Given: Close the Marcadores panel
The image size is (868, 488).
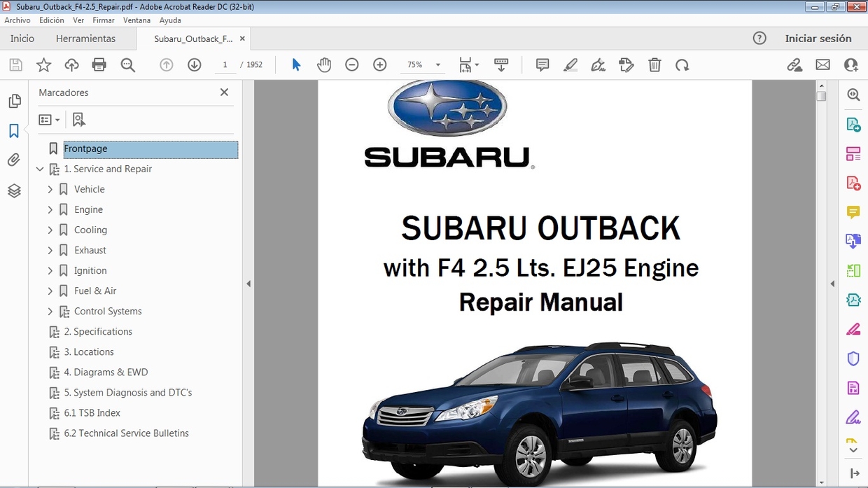Looking at the screenshot, I should tap(224, 92).
